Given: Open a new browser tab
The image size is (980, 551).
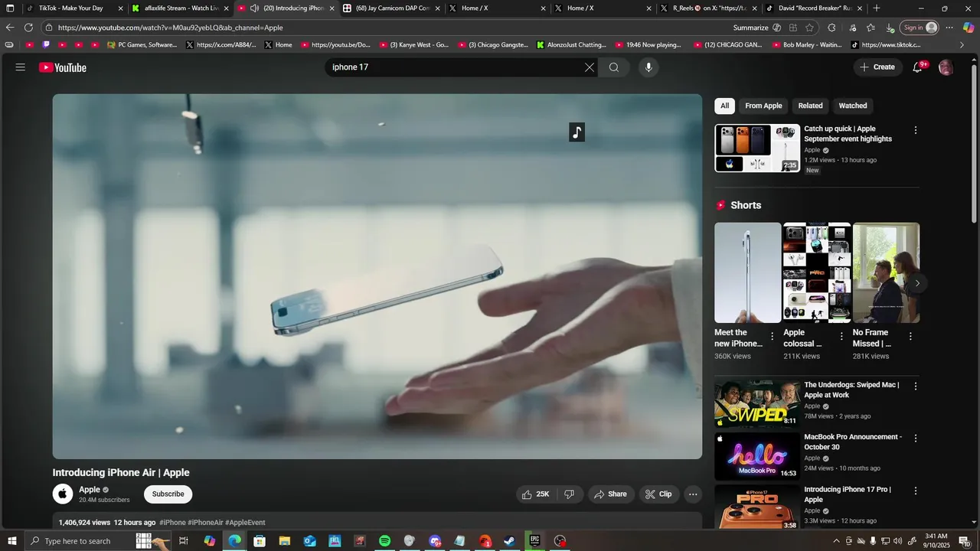Looking at the screenshot, I should click(x=877, y=8).
